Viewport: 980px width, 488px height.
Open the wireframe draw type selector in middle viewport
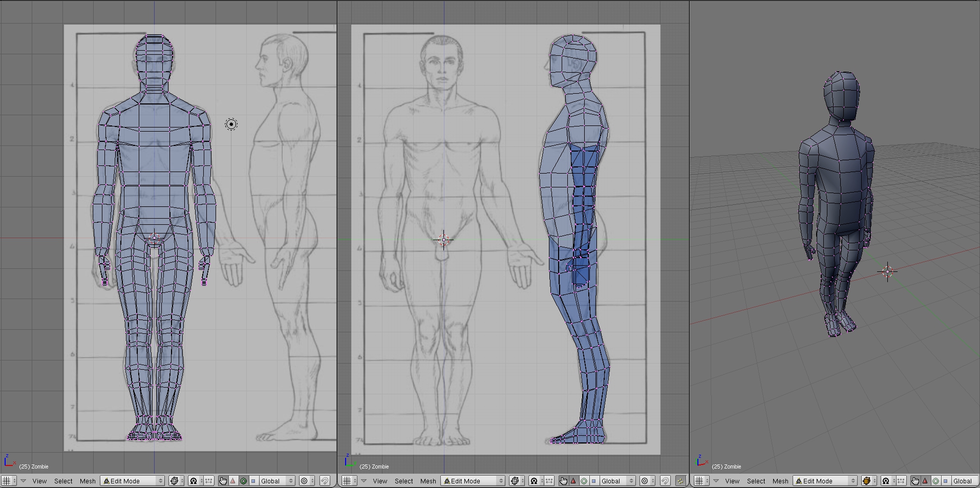point(517,481)
